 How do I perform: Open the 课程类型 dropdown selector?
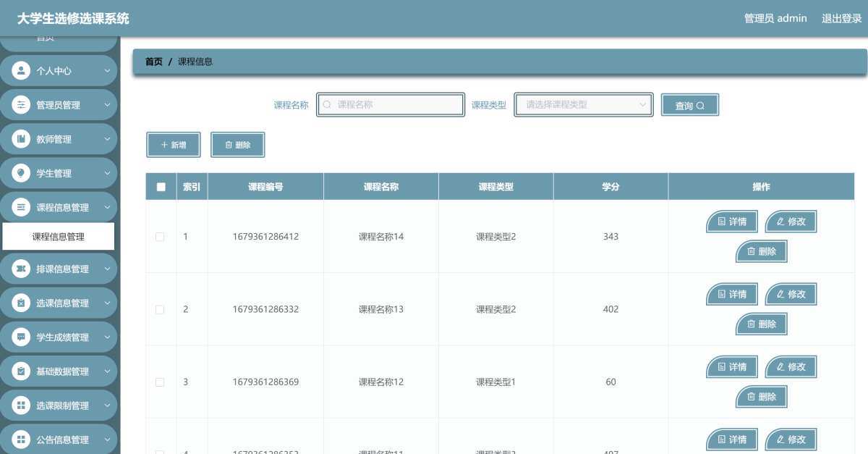[x=584, y=104]
